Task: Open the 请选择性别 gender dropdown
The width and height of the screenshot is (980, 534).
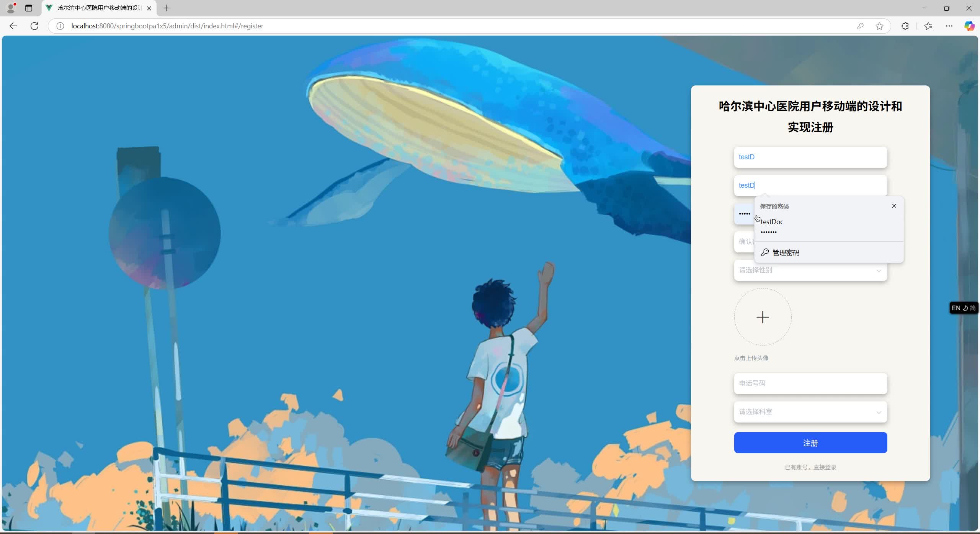Action: click(810, 270)
